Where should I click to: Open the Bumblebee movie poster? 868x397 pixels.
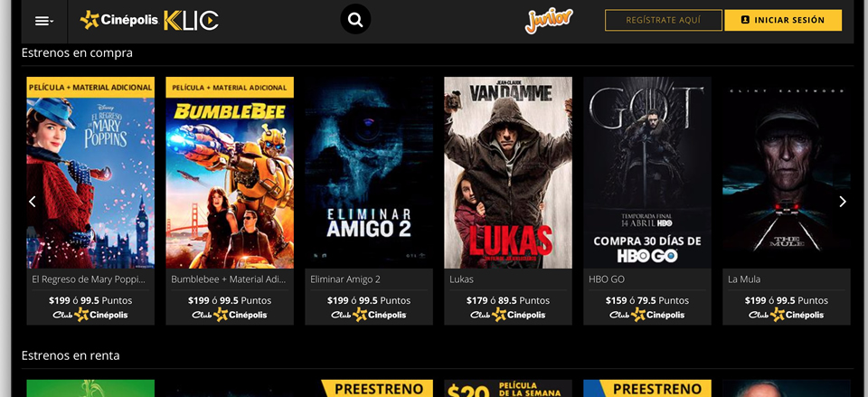230,173
